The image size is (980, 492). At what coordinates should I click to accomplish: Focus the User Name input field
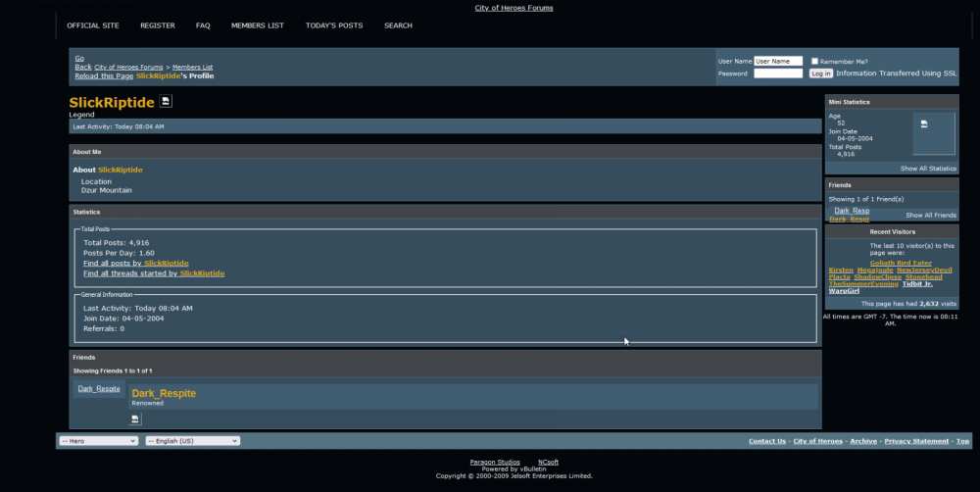coord(778,61)
